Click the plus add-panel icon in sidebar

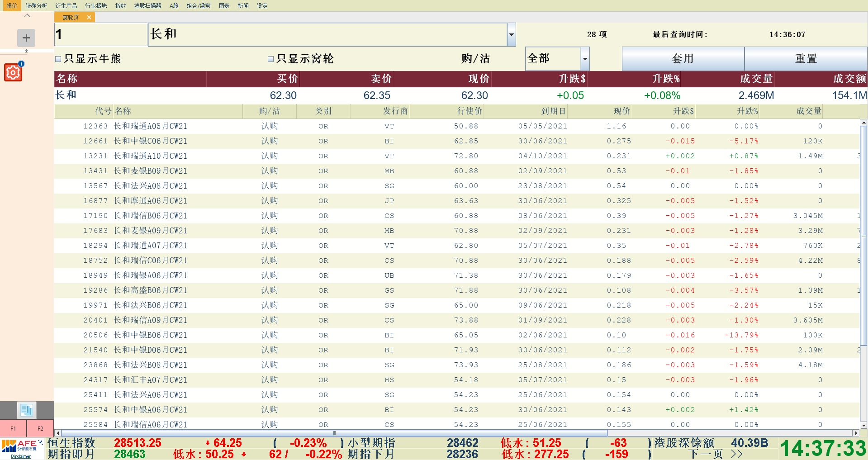(26, 38)
